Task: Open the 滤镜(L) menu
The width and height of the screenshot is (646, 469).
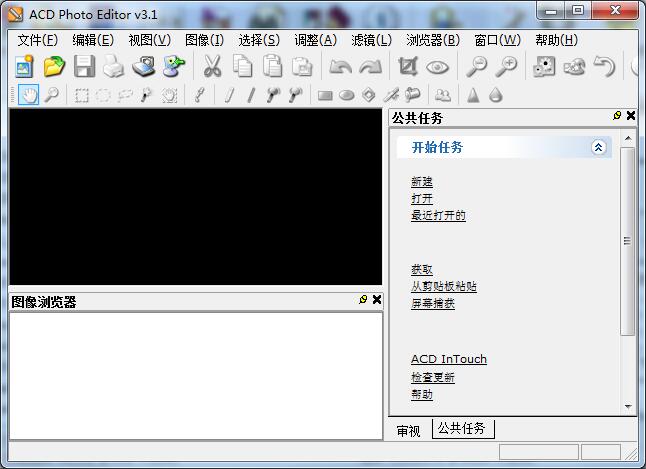Action: pos(372,40)
